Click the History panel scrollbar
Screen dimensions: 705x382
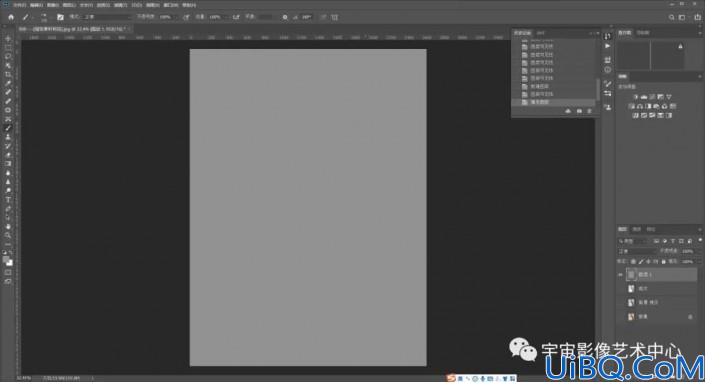click(x=598, y=89)
